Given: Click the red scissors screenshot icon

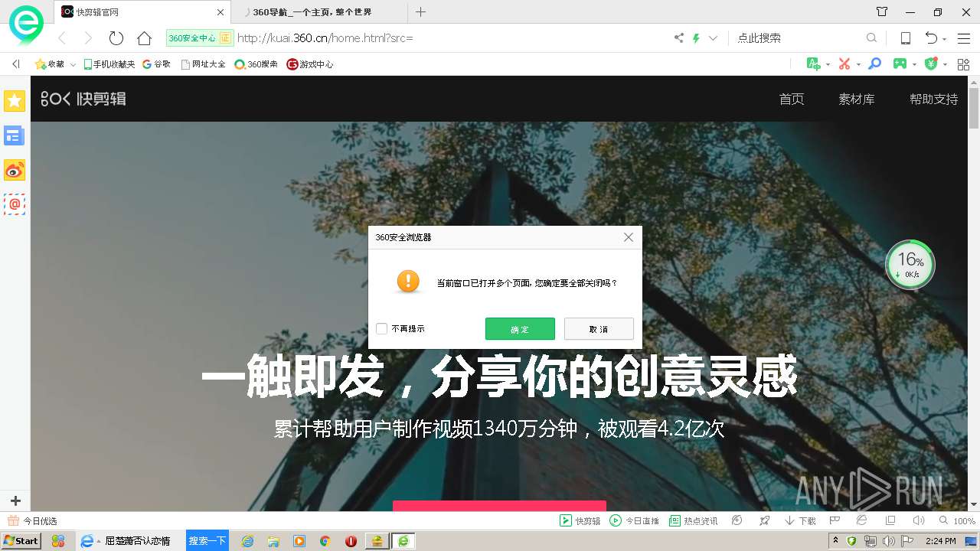Looking at the screenshot, I should [844, 64].
